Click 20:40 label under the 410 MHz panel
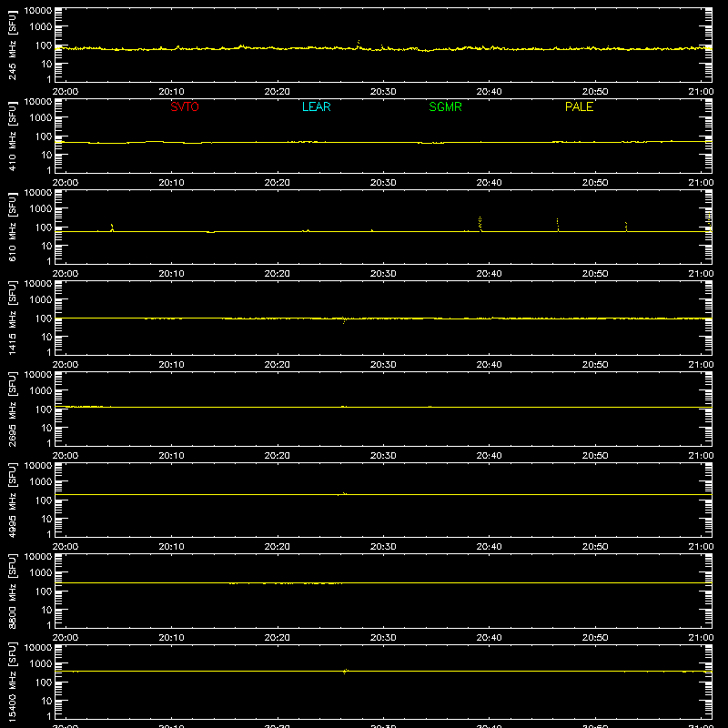The image size is (728, 728). point(489,183)
